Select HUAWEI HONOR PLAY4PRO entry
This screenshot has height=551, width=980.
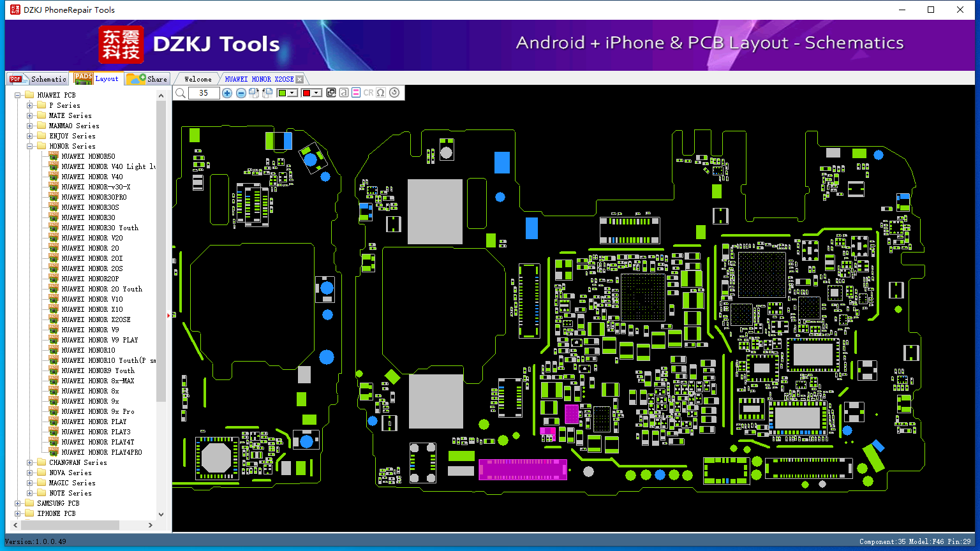tap(101, 452)
